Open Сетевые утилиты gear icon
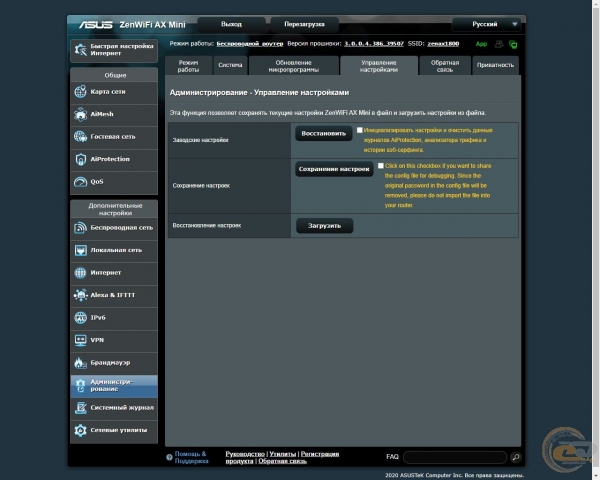Image resolution: width=600 pixels, height=480 pixels. (x=80, y=430)
